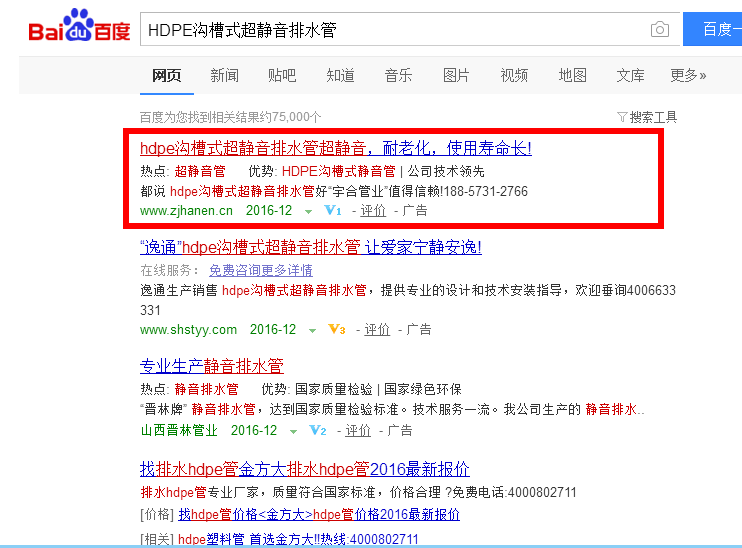Switch to 音乐 tab

(398, 75)
